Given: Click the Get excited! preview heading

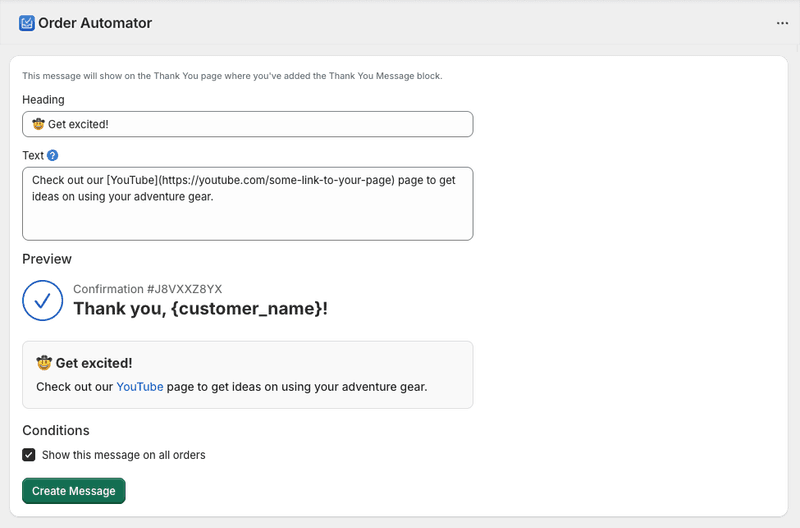Looking at the screenshot, I should coord(84,363).
